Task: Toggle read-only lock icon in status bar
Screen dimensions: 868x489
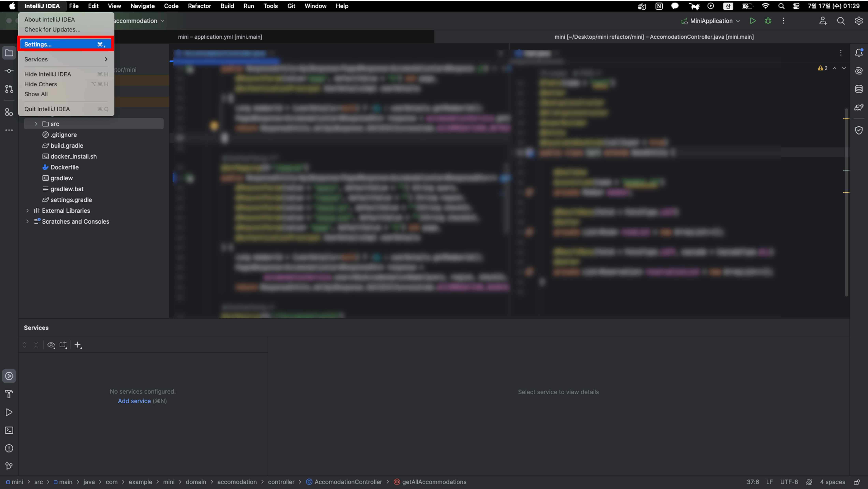Action: pyautogui.click(x=857, y=482)
